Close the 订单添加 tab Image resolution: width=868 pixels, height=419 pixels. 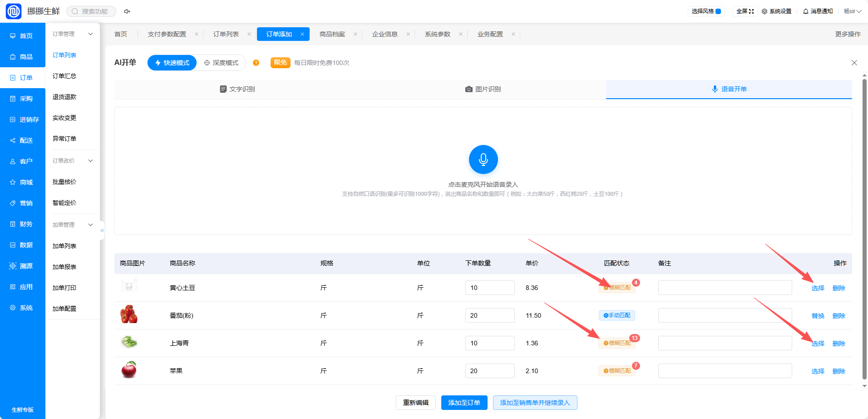(x=302, y=34)
